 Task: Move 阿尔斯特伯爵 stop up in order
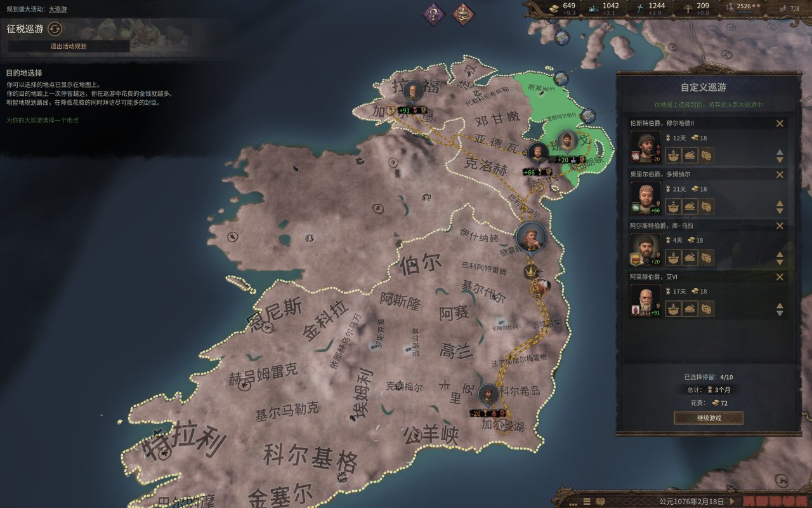(x=780, y=255)
